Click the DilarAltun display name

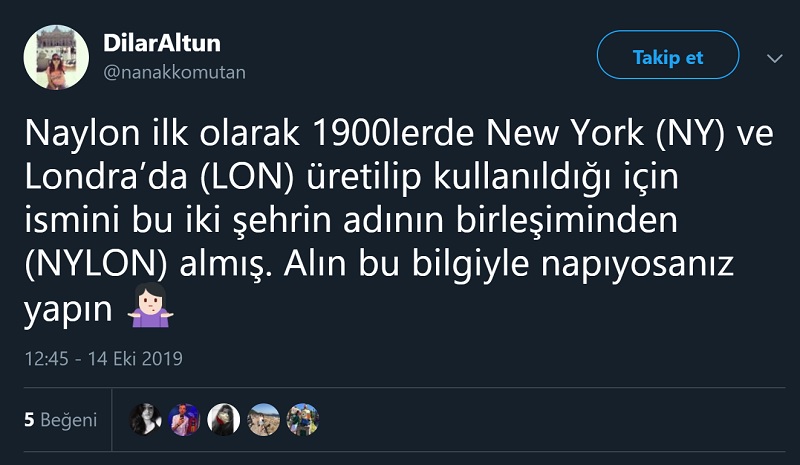162,43
